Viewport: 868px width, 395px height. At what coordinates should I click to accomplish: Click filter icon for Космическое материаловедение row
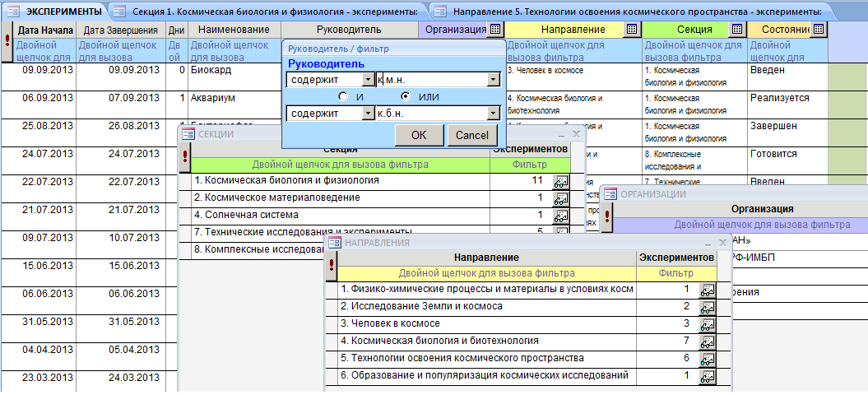pyautogui.click(x=561, y=198)
